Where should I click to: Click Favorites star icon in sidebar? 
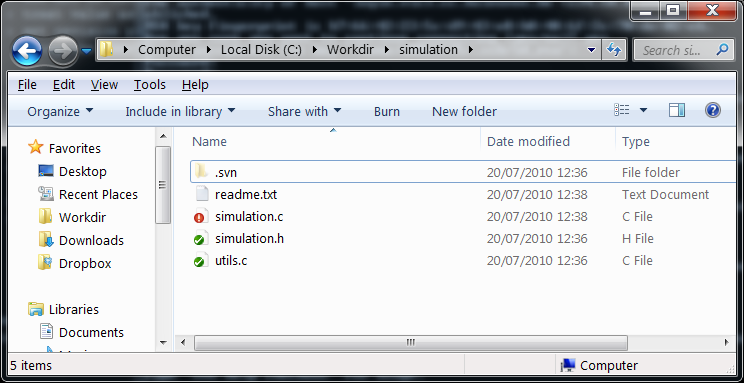pos(36,148)
